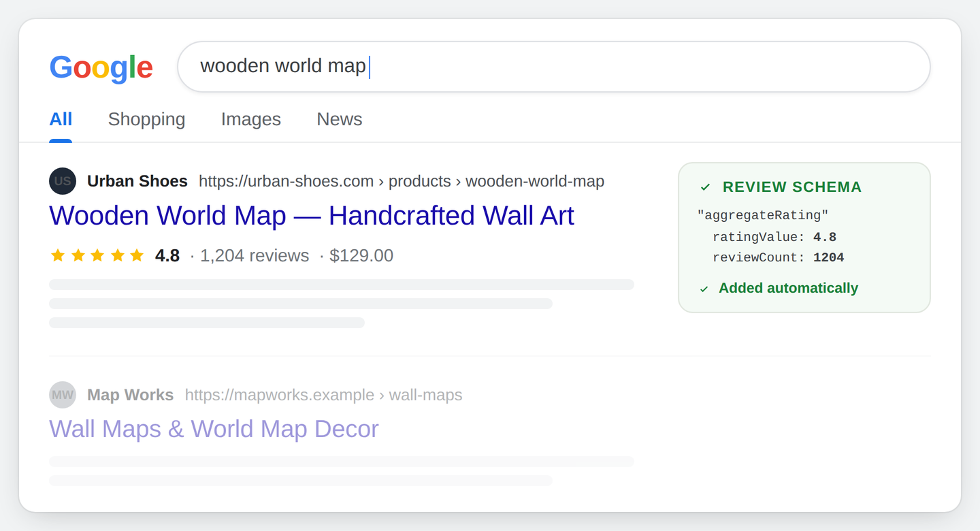Click the Urban Shoes US favicon

tap(63, 181)
